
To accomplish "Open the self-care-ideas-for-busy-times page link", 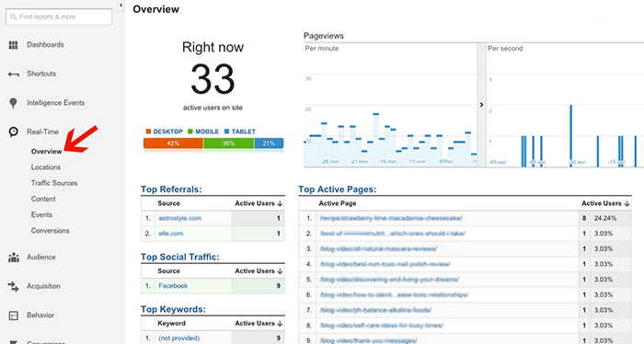I will pyautogui.click(x=382, y=326).
